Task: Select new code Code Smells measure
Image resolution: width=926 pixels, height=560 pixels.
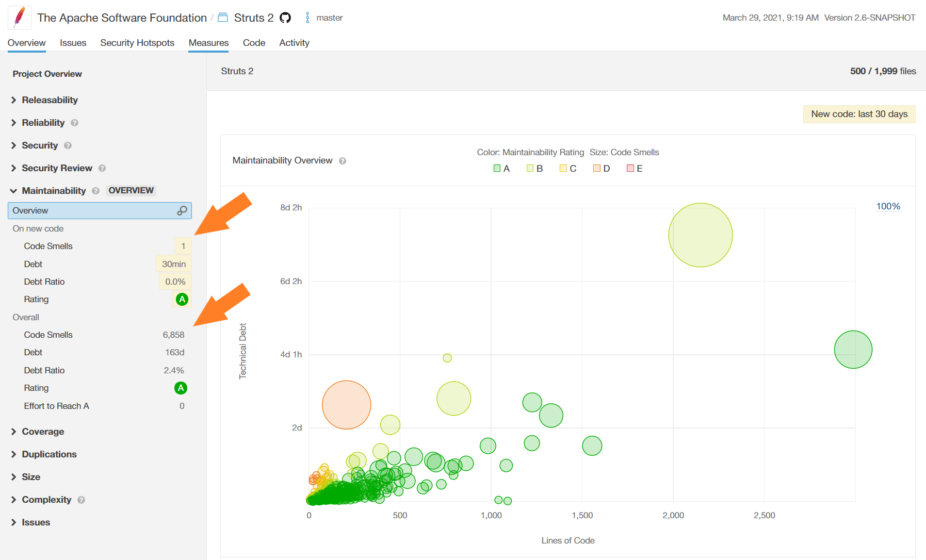Action: coord(100,246)
